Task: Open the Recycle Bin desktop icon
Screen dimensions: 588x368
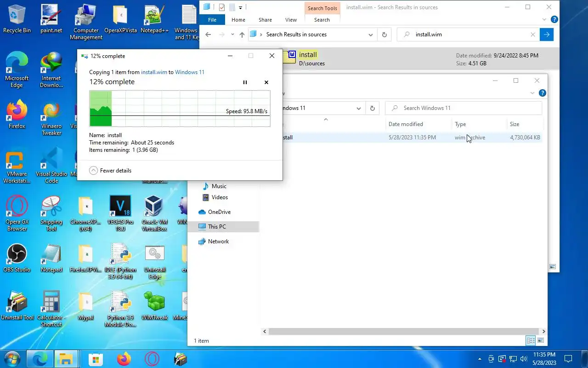Action: (x=17, y=19)
